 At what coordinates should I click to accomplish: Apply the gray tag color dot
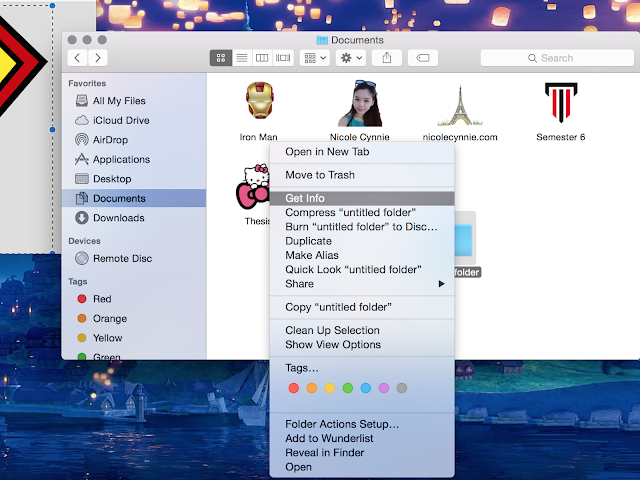click(x=402, y=388)
